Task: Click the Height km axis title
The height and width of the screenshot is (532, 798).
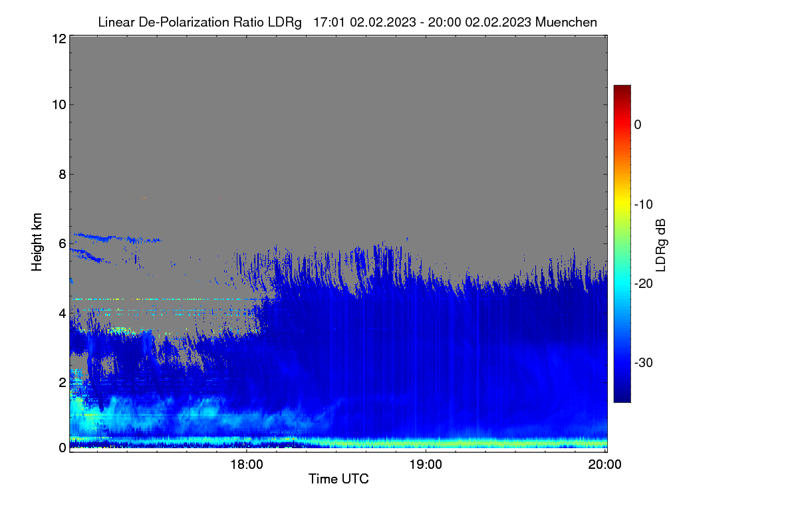Action: click(37, 241)
